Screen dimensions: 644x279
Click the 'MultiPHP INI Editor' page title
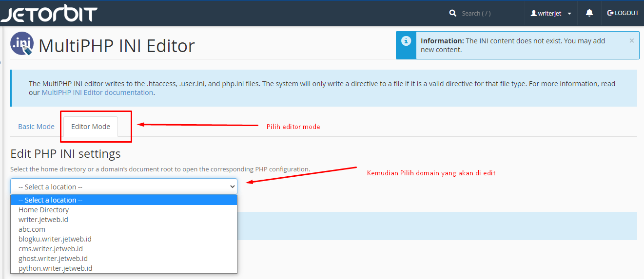[117, 46]
